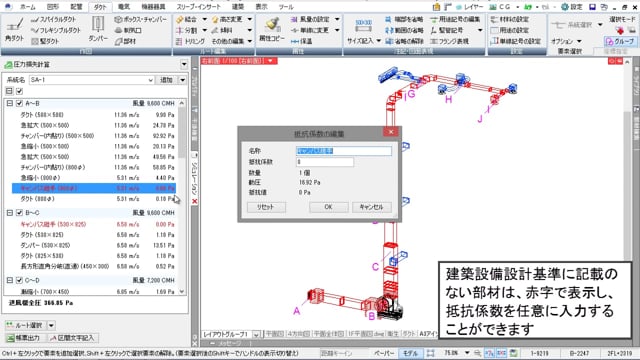Toggle checkbox for section C~D
Image resolution: width=640 pixels, height=360 pixels.
coord(19,280)
